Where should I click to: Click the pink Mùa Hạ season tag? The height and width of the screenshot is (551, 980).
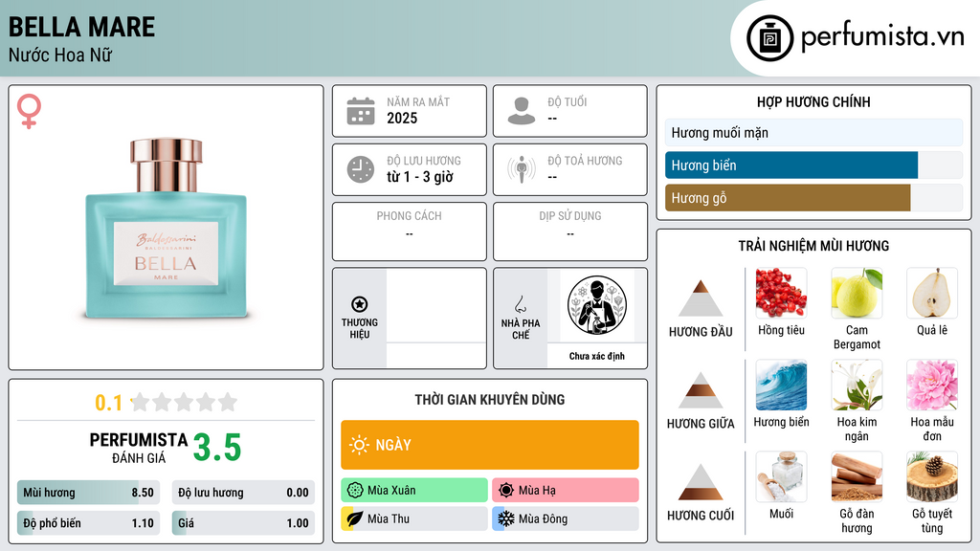tap(566, 491)
